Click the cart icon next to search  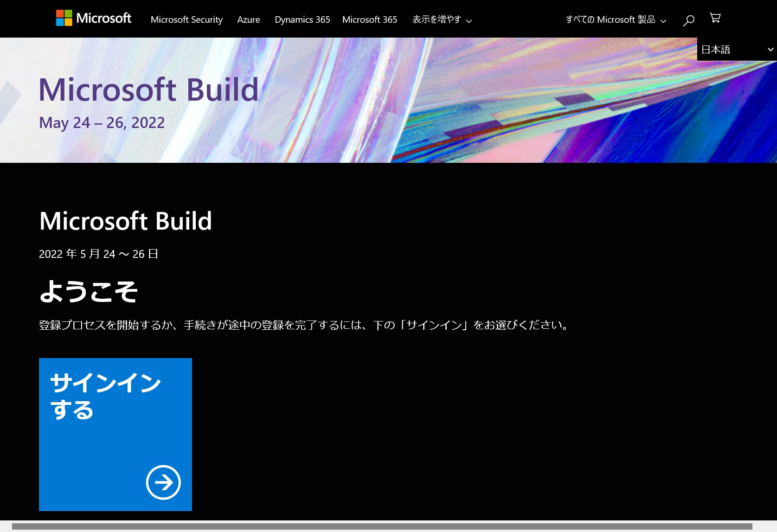coord(715,19)
